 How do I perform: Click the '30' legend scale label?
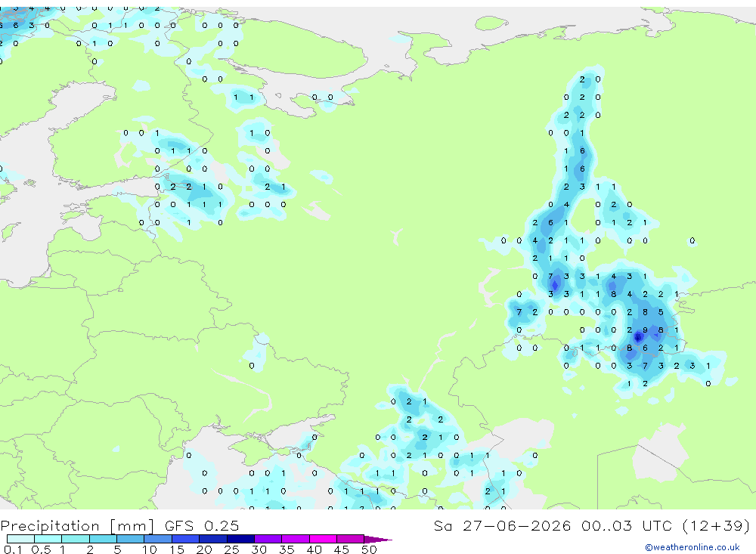(x=259, y=549)
